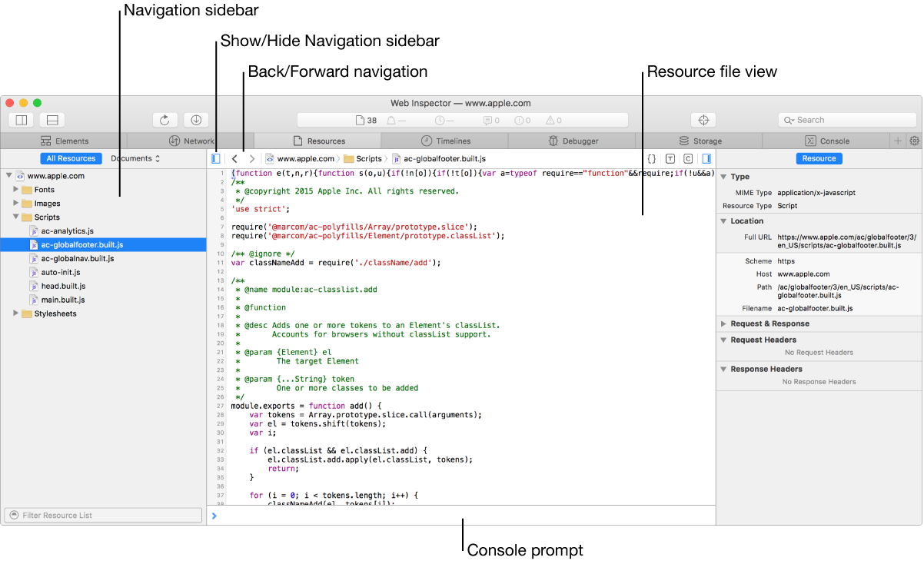Expand the Fonts folder
Screen dimensions: 924x564
16,190
